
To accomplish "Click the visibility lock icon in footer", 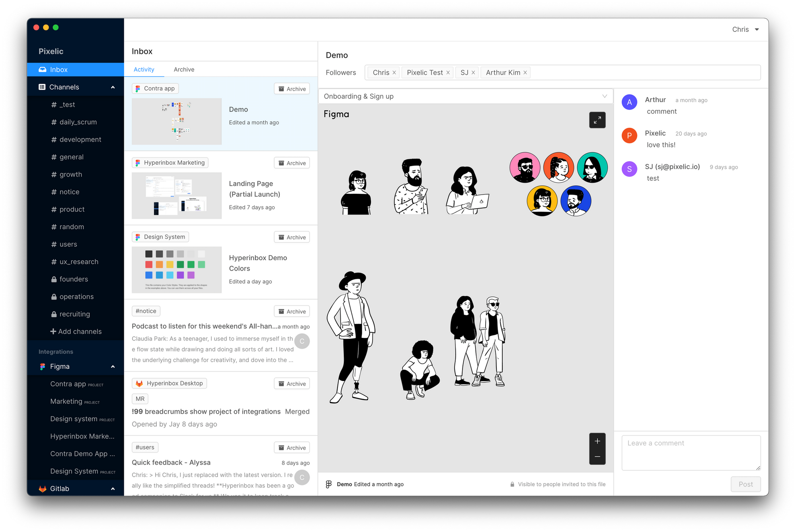I will [512, 484].
